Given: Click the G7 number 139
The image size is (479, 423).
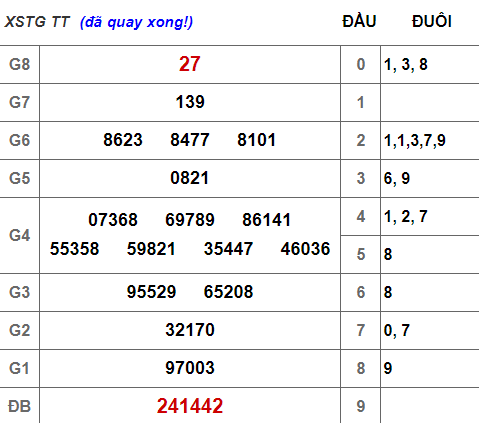Looking at the screenshot, I should (190, 102).
